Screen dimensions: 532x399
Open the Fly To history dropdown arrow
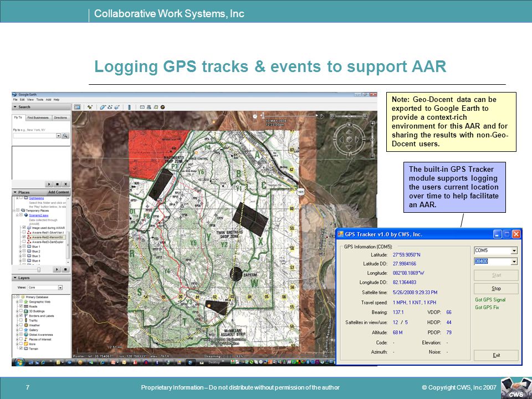tap(58, 136)
